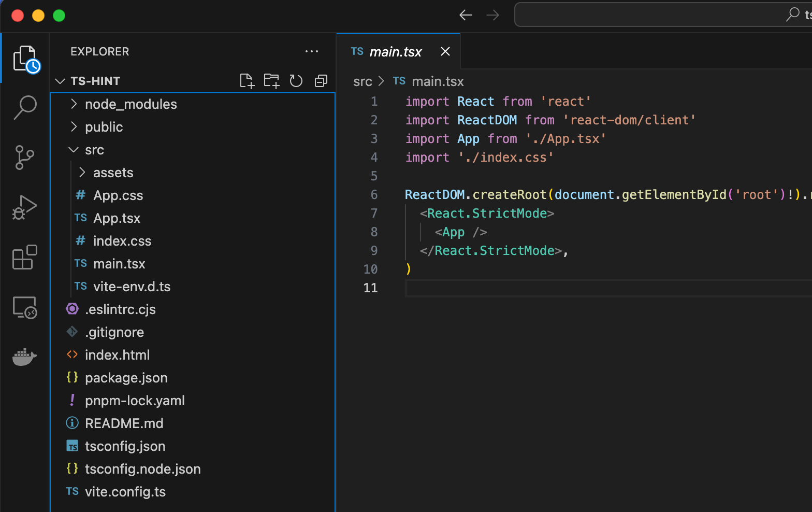Collapse the src folder
This screenshot has height=512, width=812.
click(94, 150)
